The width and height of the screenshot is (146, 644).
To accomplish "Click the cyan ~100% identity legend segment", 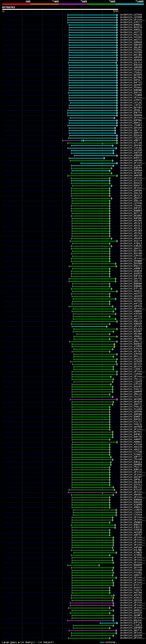I will click(x=130, y=4).
